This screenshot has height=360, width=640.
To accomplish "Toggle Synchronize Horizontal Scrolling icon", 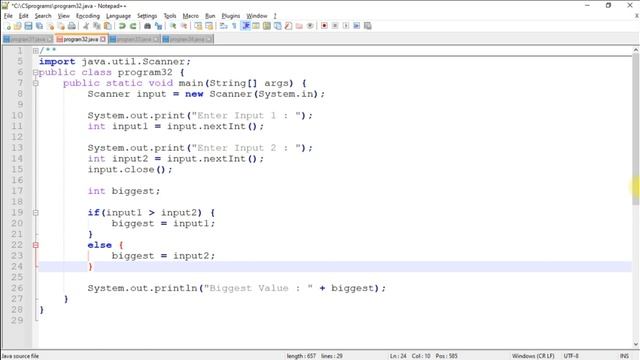I will coord(209,26).
